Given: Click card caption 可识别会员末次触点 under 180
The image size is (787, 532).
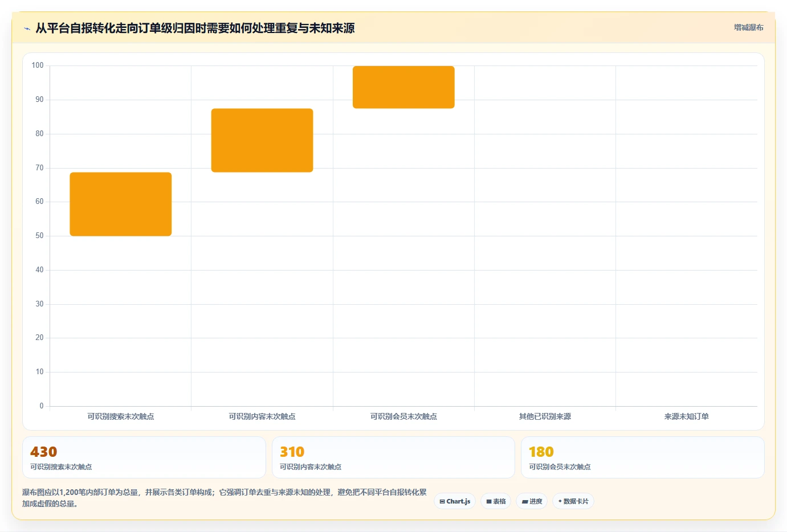Looking at the screenshot, I should (560, 466).
